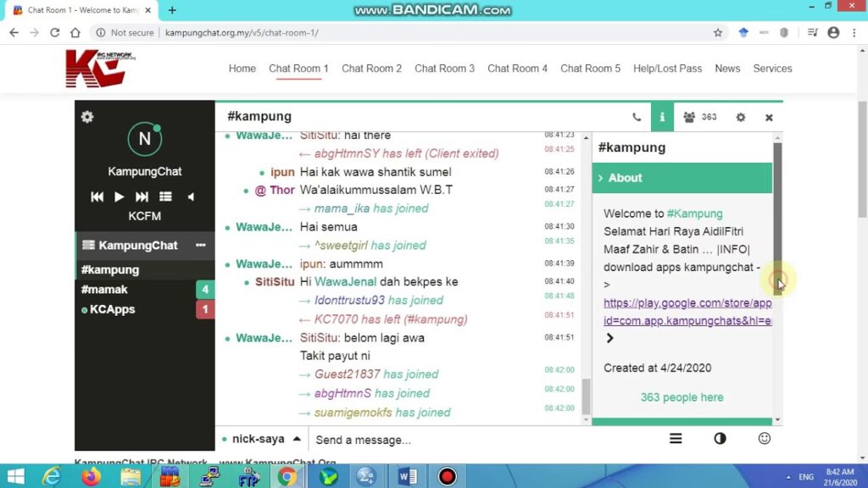
Task: Open the nick-saya nickname dropdown
Action: point(261,440)
